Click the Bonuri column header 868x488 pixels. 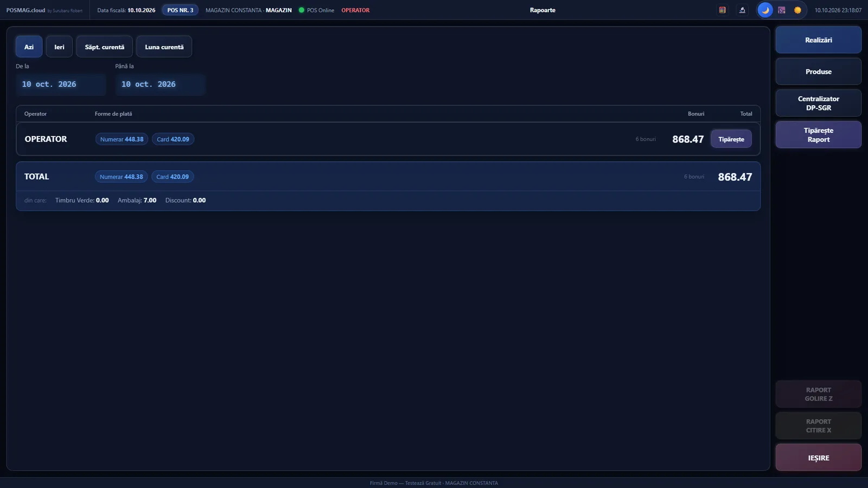tap(696, 114)
